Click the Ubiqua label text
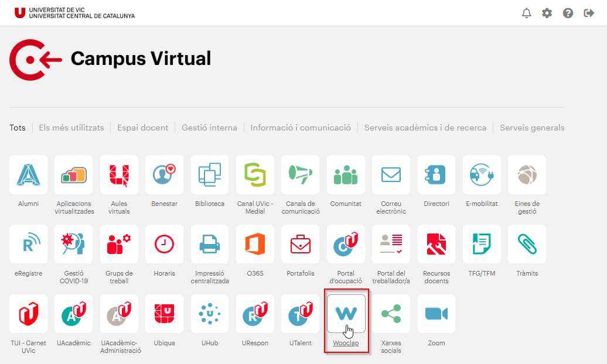The width and height of the screenshot is (607, 364). pos(164,343)
